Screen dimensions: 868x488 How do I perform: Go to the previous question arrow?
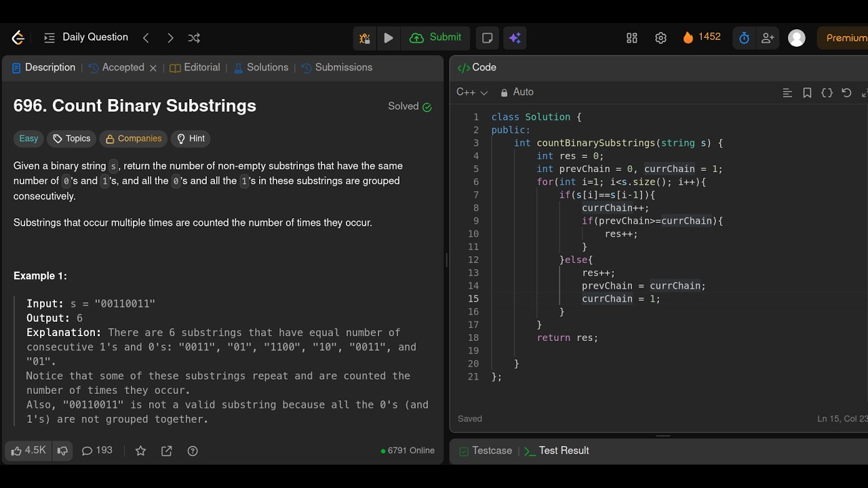pyautogui.click(x=146, y=38)
